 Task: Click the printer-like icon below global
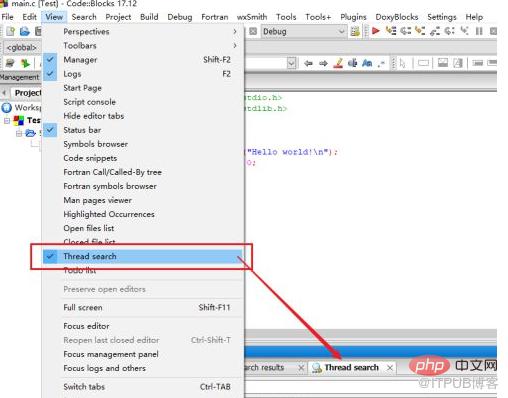(x=10, y=63)
